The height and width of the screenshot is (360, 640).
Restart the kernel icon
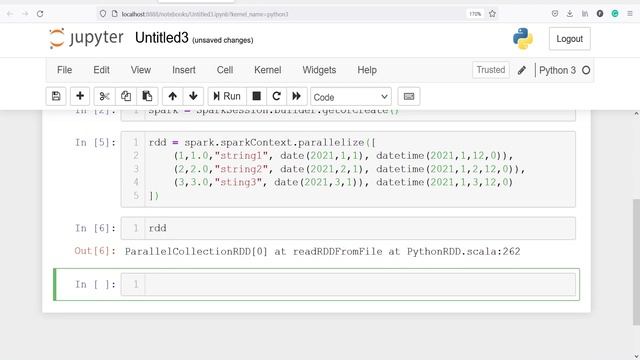(276, 96)
